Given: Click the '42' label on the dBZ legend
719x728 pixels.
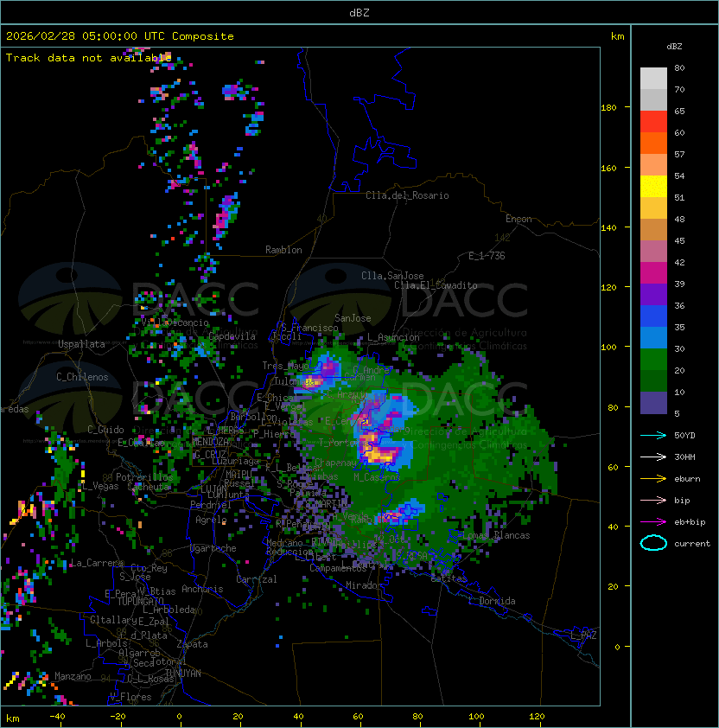Looking at the screenshot, I should tap(679, 262).
